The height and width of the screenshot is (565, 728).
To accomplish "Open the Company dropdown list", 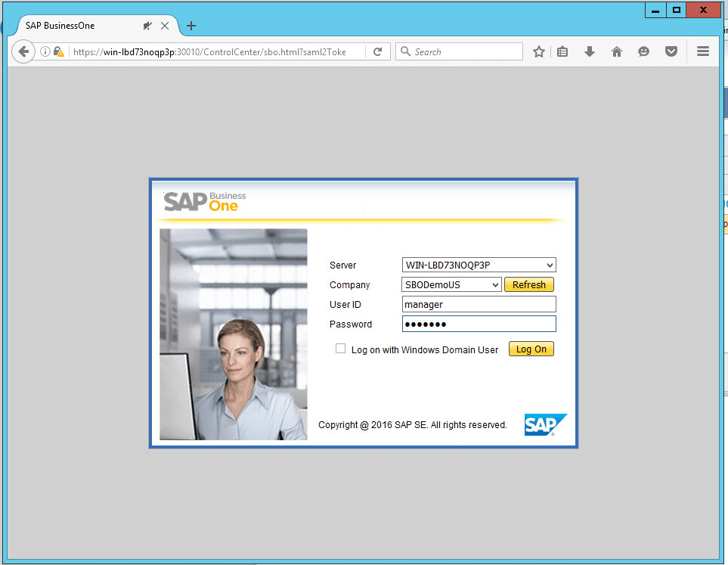I will point(495,284).
